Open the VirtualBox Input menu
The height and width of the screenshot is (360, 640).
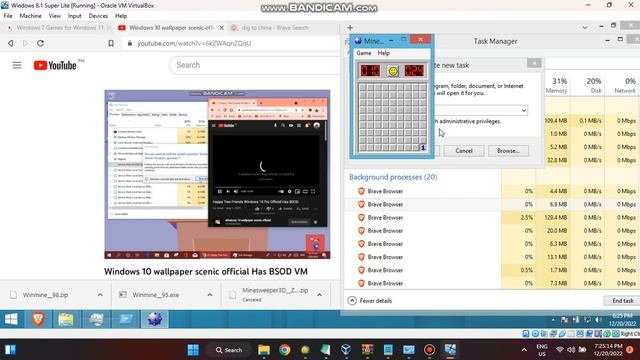point(74,16)
